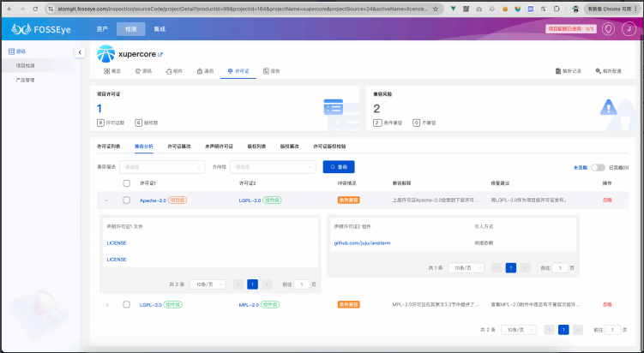Open the 报告 report tab
This screenshot has height=353, width=644.
tap(272, 71)
